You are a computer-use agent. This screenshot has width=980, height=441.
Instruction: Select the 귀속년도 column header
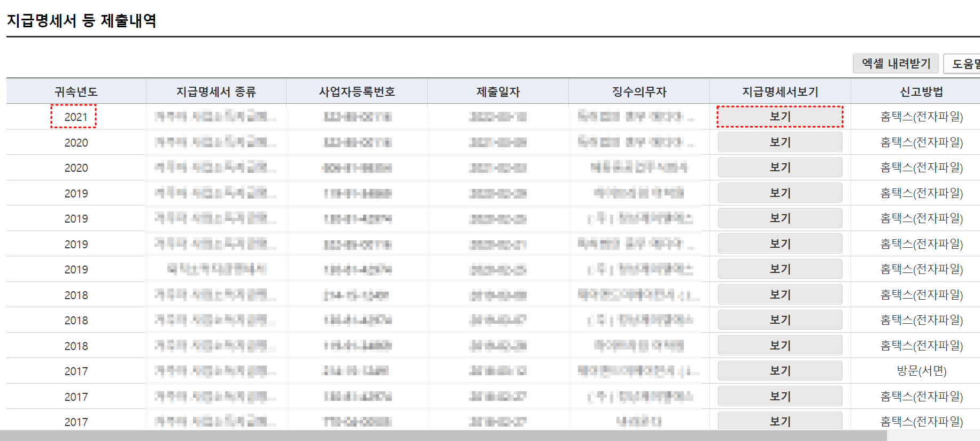(76, 92)
